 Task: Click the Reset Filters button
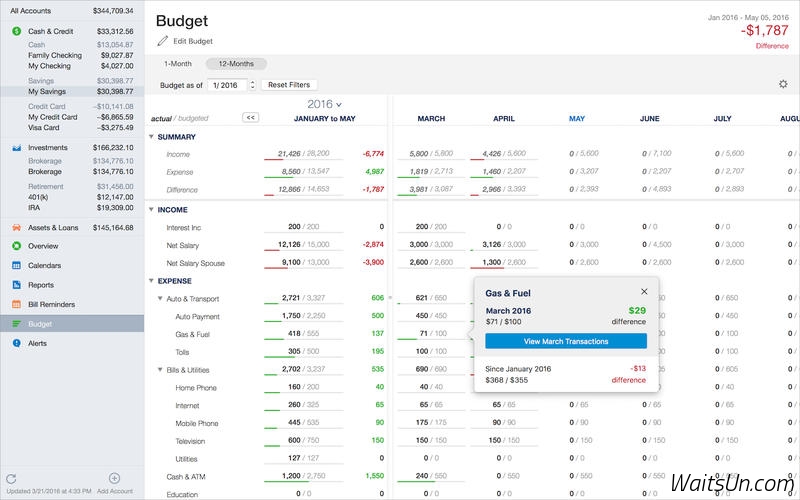(289, 85)
